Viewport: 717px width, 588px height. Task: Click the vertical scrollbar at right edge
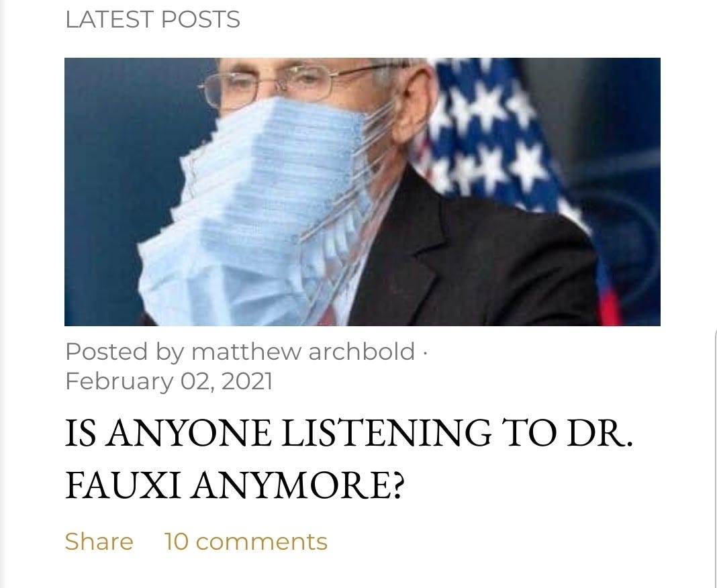715,457
